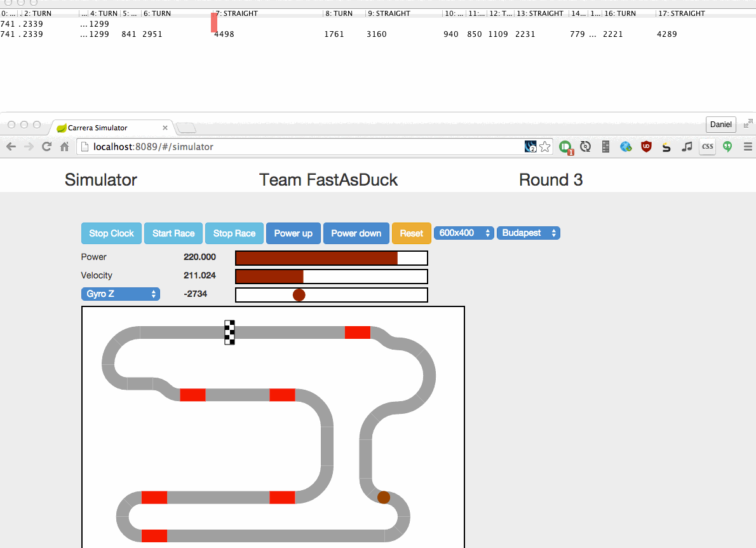Go back with the browser back arrow
This screenshot has width=756, height=548.
point(11,147)
